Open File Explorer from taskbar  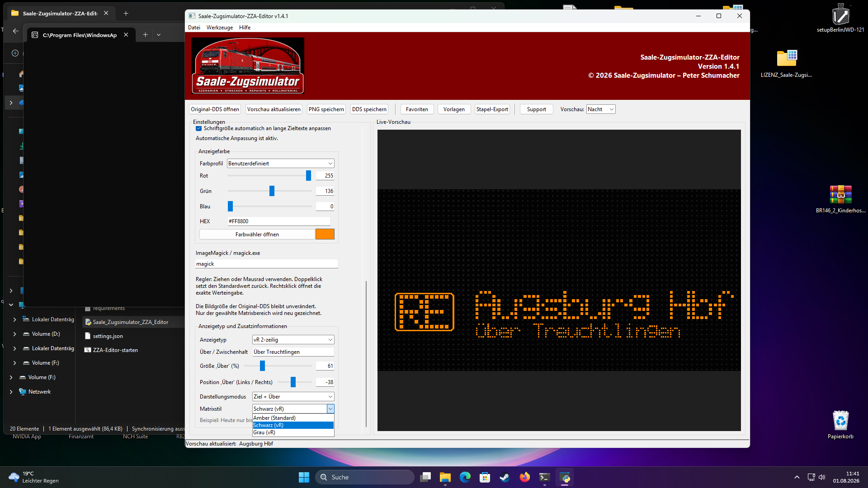coord(445,477)
